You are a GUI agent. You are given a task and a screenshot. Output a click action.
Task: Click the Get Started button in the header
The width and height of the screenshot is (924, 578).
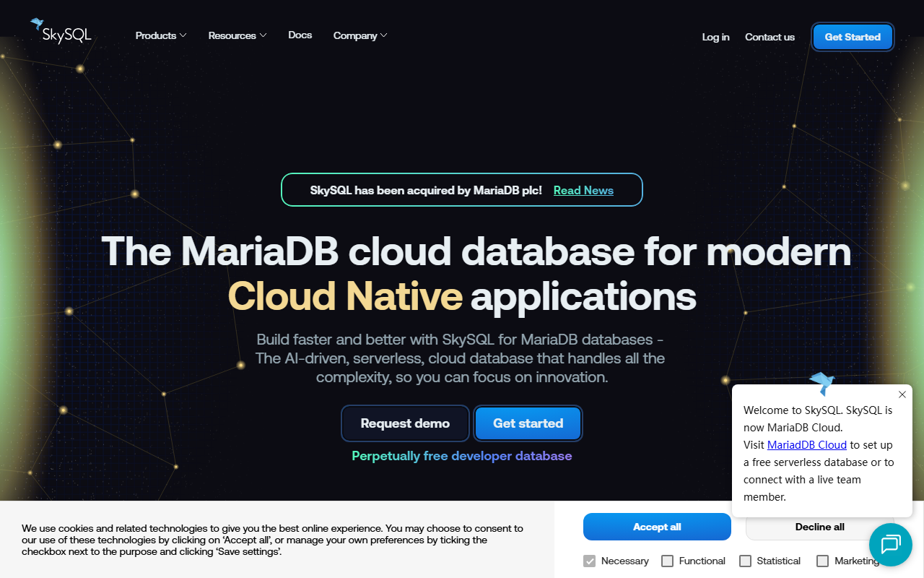[x=853, y=37]
